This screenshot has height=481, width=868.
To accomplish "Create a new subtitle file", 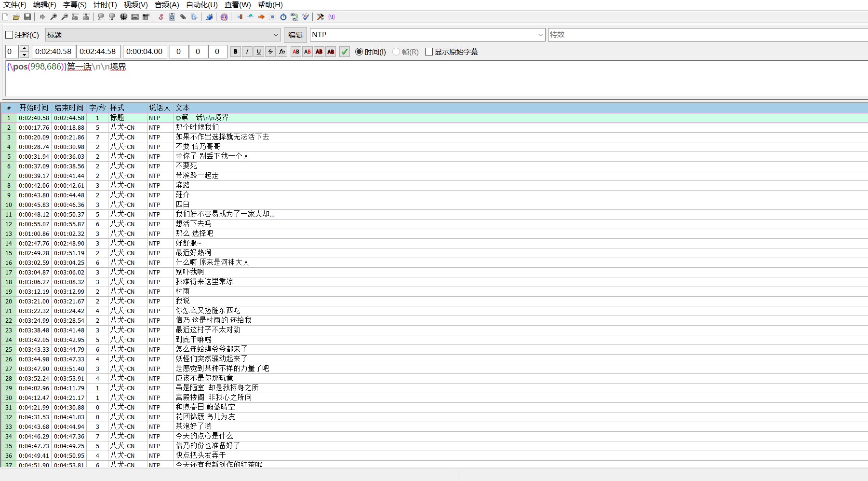I will click(5, 17).
